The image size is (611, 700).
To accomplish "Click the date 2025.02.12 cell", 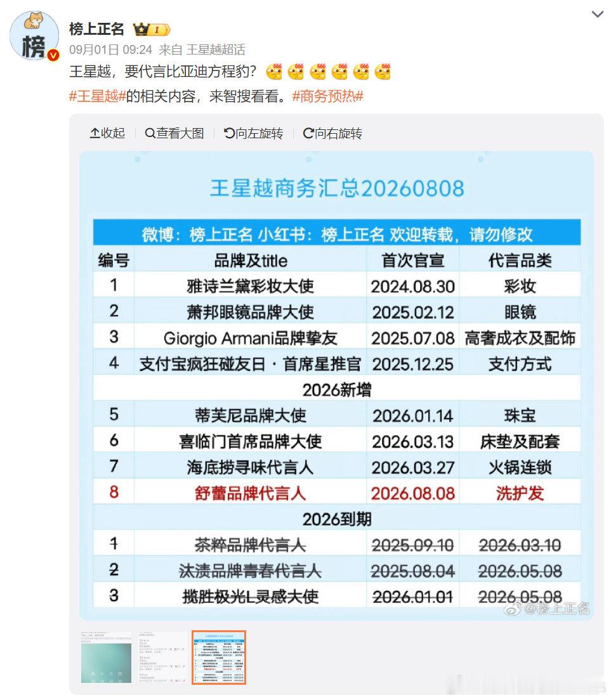I will (412, 311).
